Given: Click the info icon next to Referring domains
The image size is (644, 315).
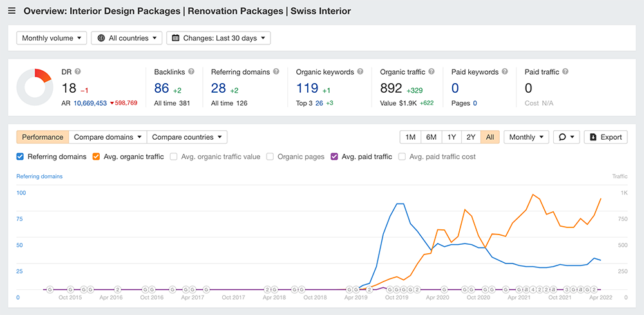Looking at the screenshot, I should 276,72.
